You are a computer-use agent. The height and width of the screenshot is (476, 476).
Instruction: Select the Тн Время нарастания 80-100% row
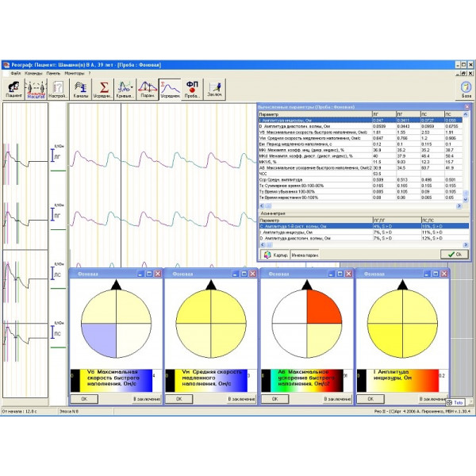coord(360,198)
